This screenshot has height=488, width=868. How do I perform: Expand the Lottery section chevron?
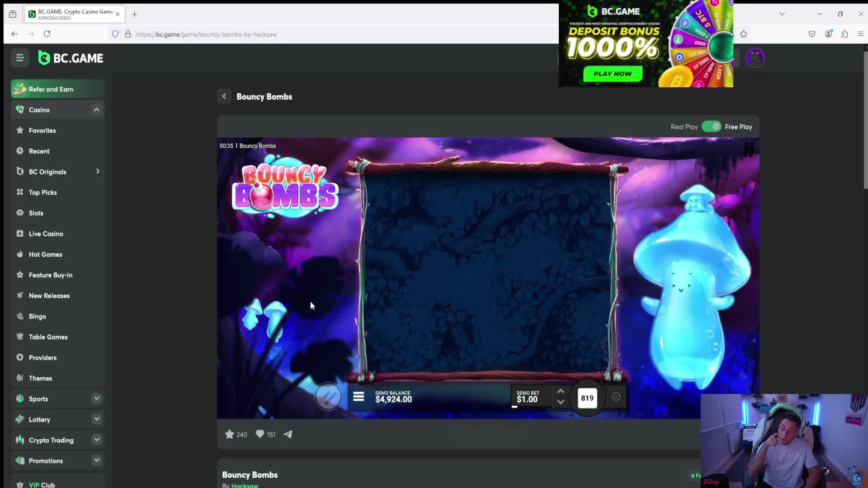point(96,419)
